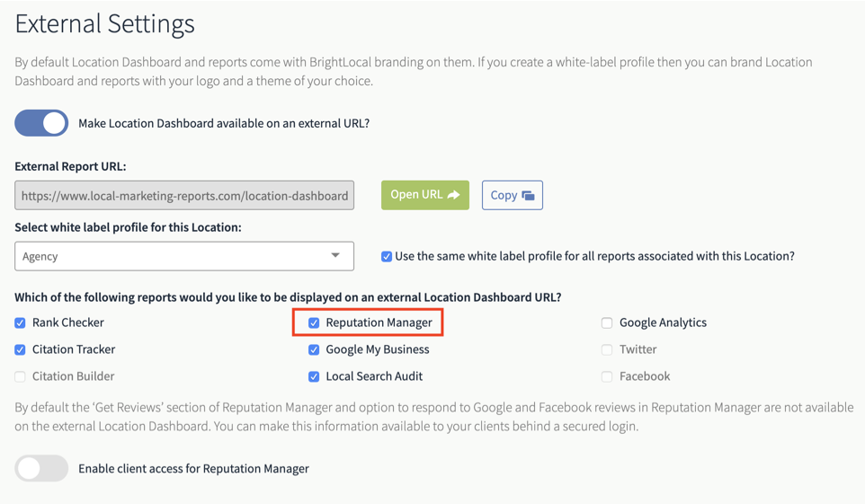
Task: Click the copy icon beside Copy
Action: 528,195
